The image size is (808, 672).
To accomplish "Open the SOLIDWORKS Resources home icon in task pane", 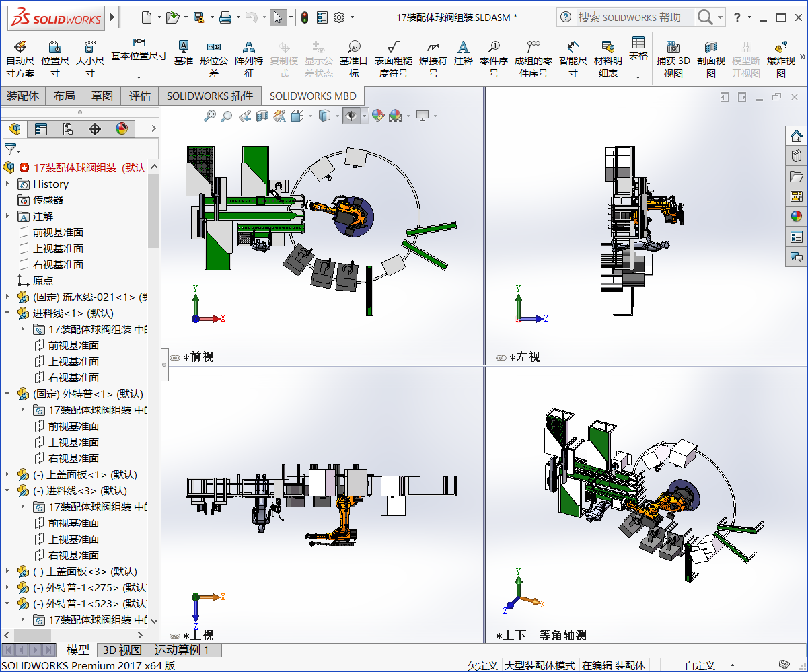I will pyautogui.click(x=797, y=135).
